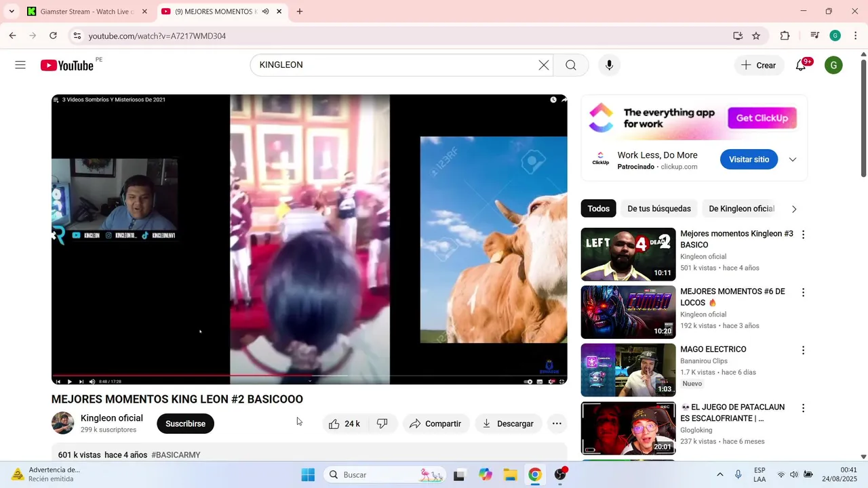Open the YouTube hamburger guide menu

click(x=20, y=65)
